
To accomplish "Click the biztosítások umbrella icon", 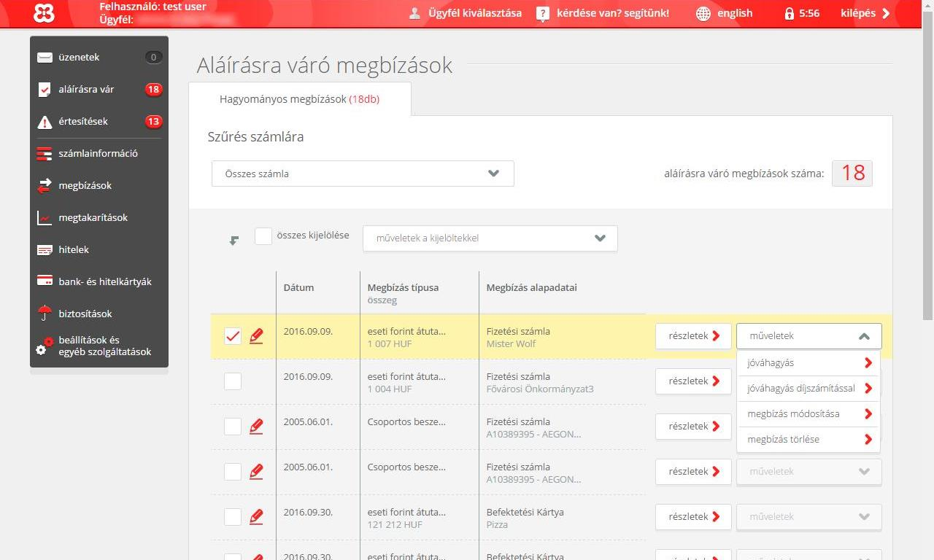I will point(45,314).
